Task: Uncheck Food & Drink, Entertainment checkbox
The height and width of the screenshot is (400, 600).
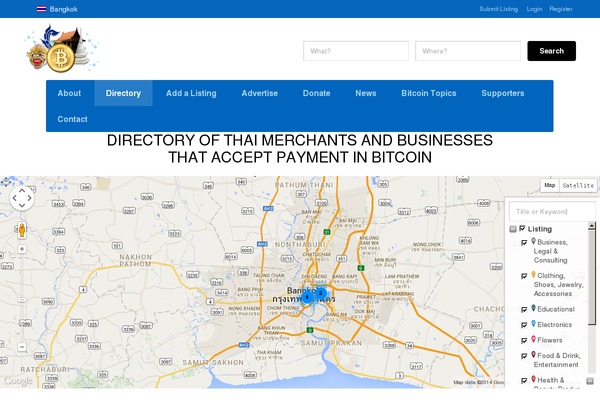Action: [x=524, y=356]
